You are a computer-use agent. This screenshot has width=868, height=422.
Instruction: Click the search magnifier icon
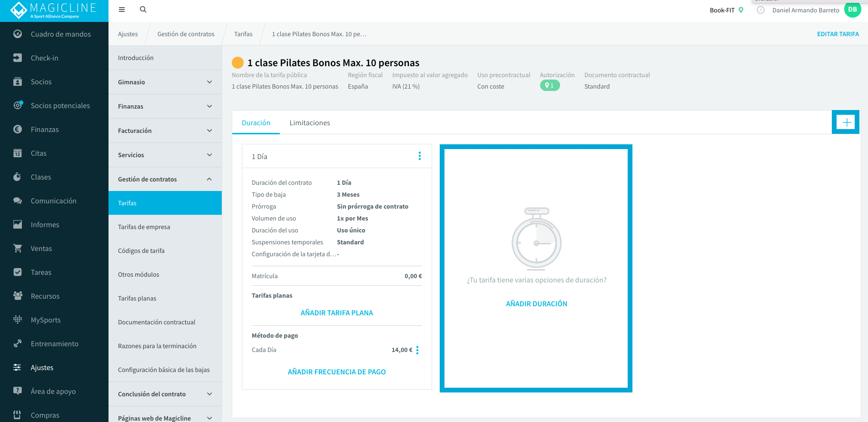click(x=143, y=10)
